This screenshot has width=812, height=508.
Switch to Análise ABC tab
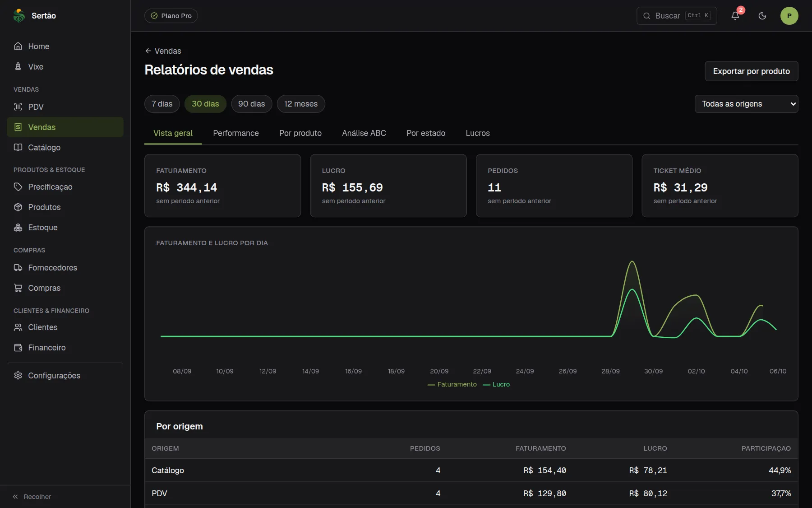(x=364, y=133)
